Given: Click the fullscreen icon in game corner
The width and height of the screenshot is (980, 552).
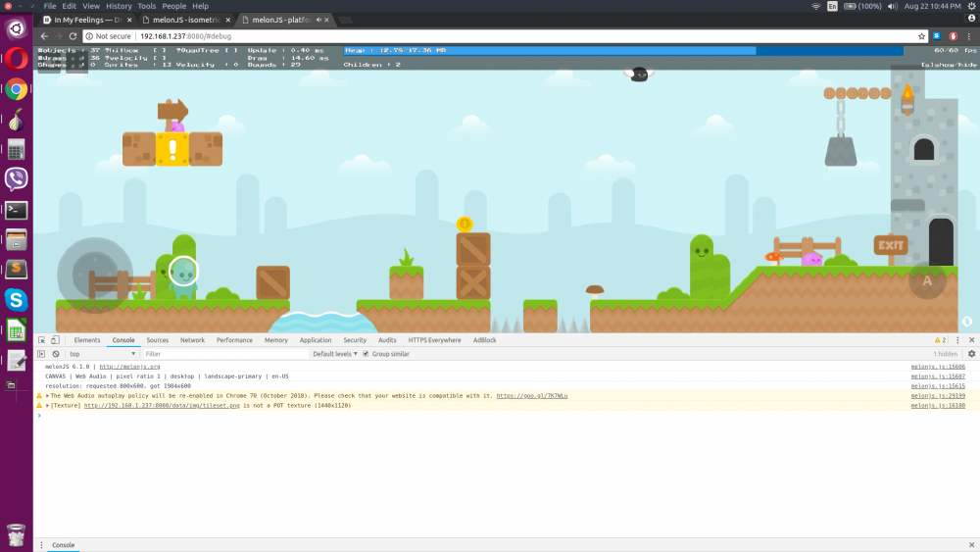Looking at the screenshot, I should click(967, 322).
